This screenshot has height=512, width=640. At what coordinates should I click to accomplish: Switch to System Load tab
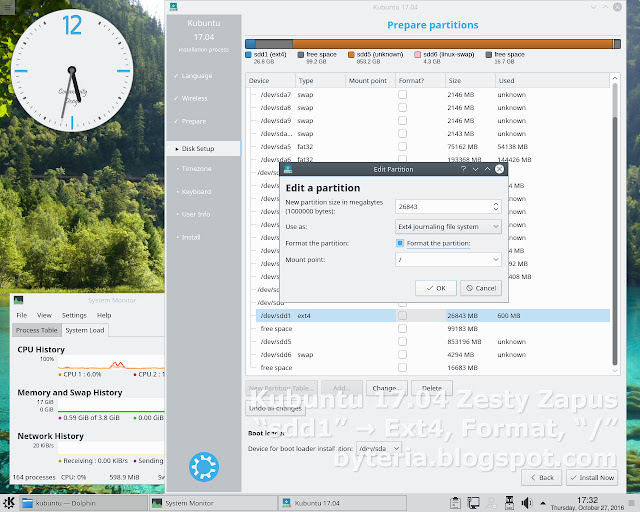pyautogui.click(x=85, y=330)
